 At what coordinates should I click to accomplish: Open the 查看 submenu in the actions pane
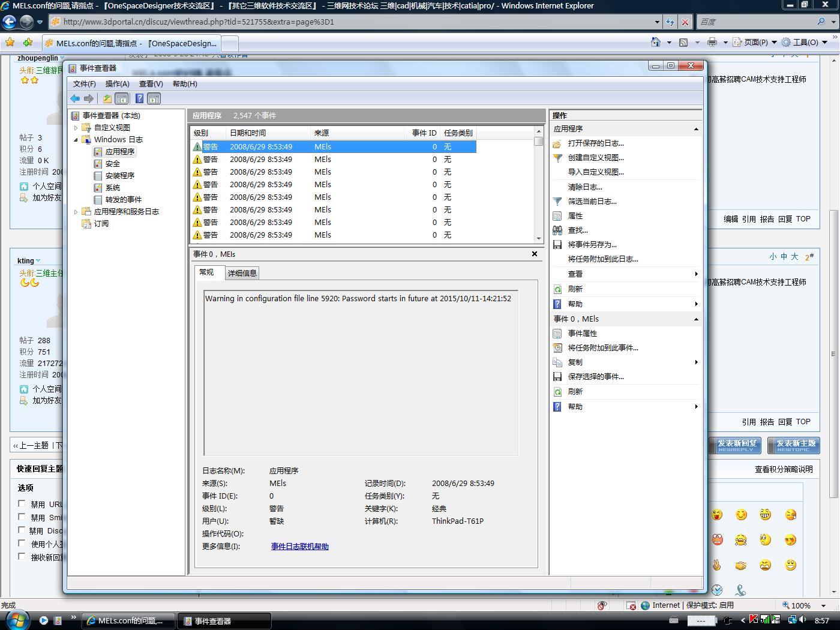pos(626,274)
